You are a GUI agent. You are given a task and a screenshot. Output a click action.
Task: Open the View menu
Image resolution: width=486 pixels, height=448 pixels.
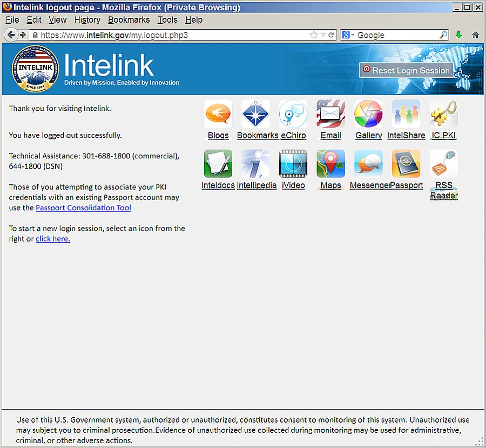[57, 20]
